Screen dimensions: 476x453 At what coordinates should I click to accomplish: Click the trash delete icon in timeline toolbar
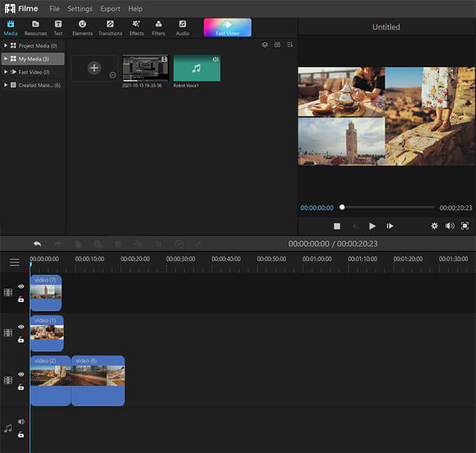(118, 244)
